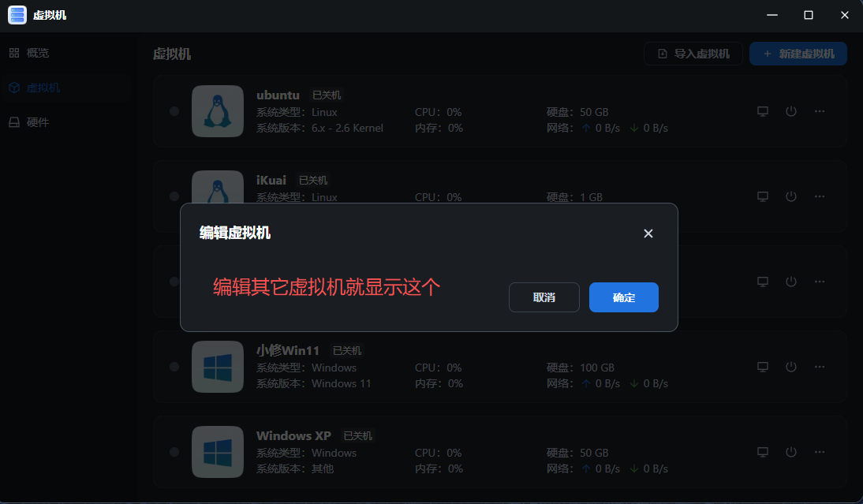
Task: Select the 小修Win11 row radio dot
Action: click(x=174, y=367)
